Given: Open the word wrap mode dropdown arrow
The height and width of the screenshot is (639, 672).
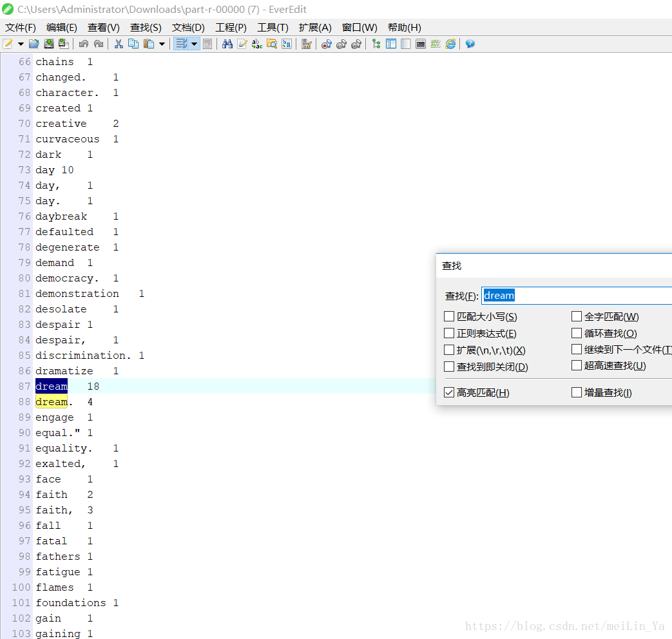Looking at the screenshot, I should click(x=194, y=44).
